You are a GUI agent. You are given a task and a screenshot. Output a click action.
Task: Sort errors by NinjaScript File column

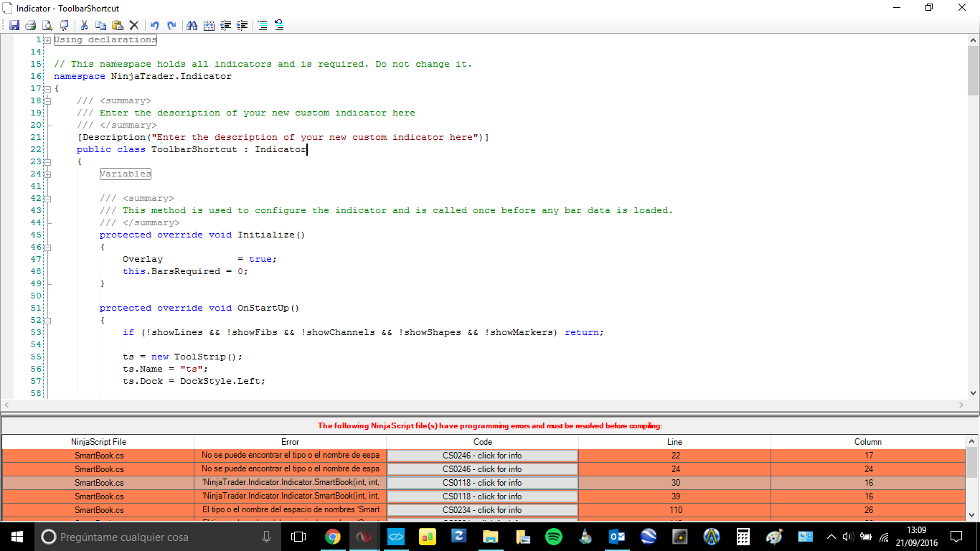[x=98, y=442]
